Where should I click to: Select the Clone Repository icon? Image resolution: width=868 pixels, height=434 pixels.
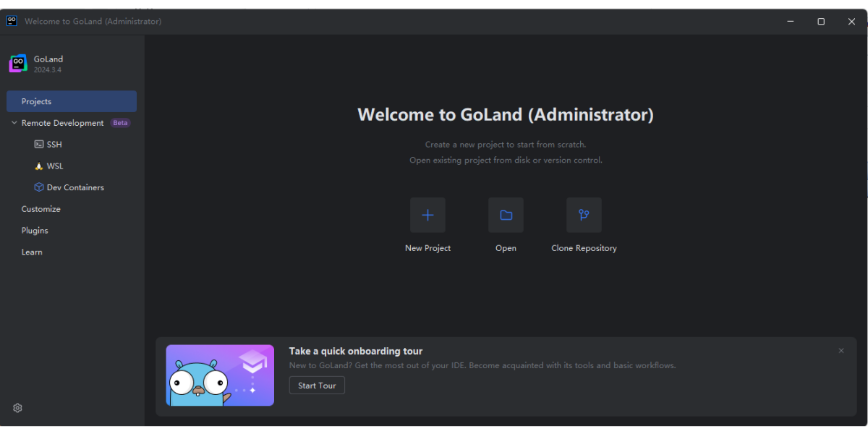click(584, 215)
